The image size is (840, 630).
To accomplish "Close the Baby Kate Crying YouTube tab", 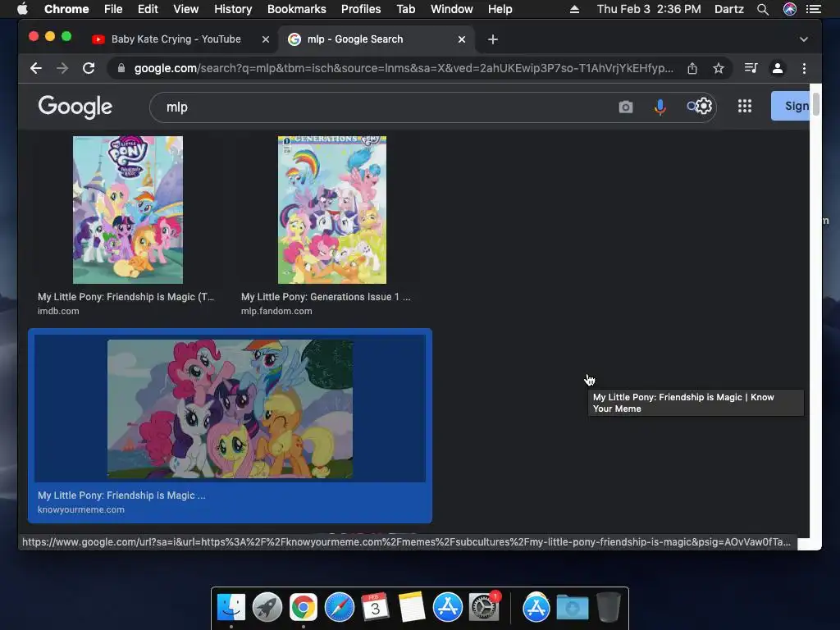I will pos(265,39).
